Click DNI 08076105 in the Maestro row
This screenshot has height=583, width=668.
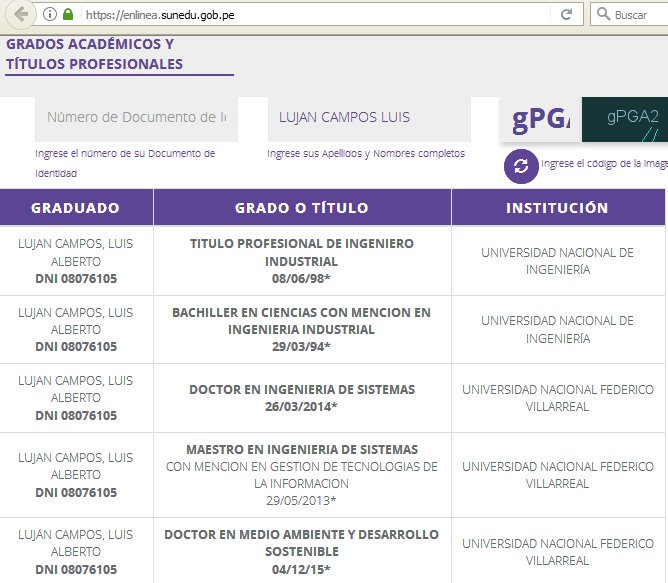point(76,493)
